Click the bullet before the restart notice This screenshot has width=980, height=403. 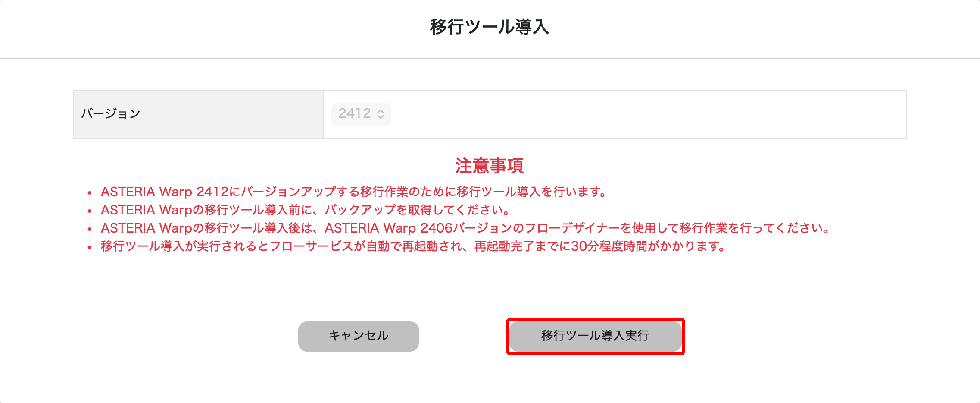pyautogui.click(x=90, y=247)
